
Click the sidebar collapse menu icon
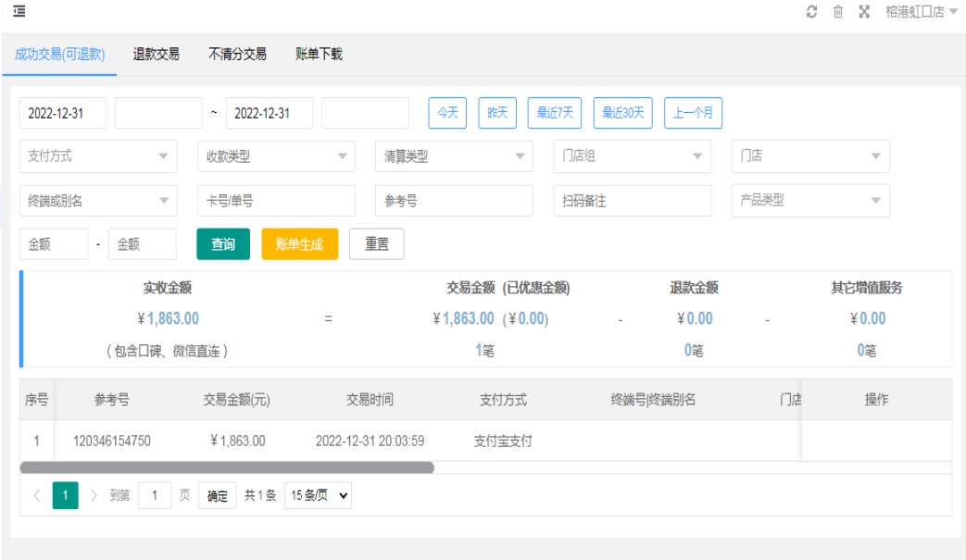click(19, 11)
